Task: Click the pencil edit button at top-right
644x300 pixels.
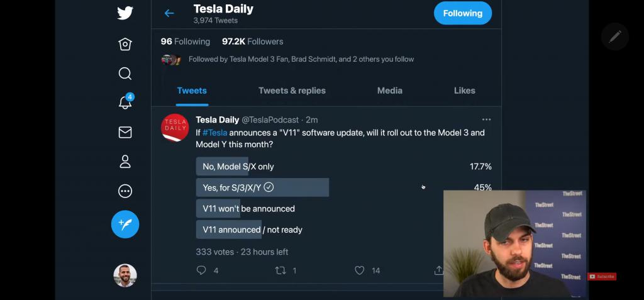Action: click(614, 36)
